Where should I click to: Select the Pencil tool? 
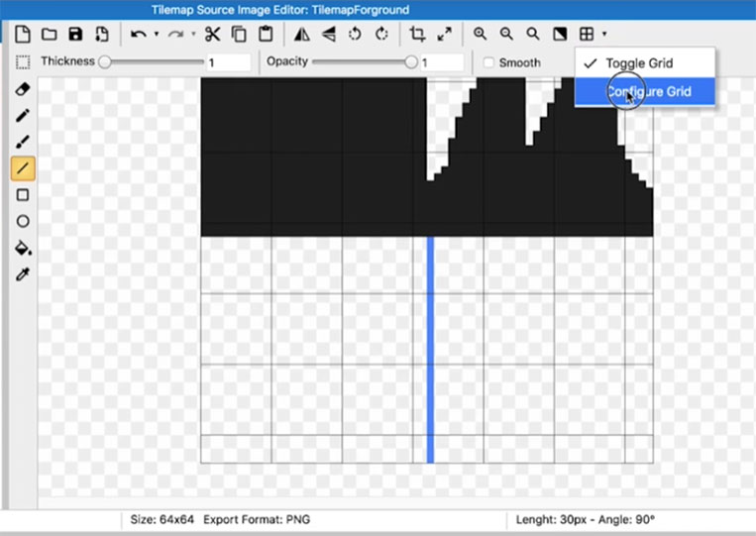(x=23, y=116)
